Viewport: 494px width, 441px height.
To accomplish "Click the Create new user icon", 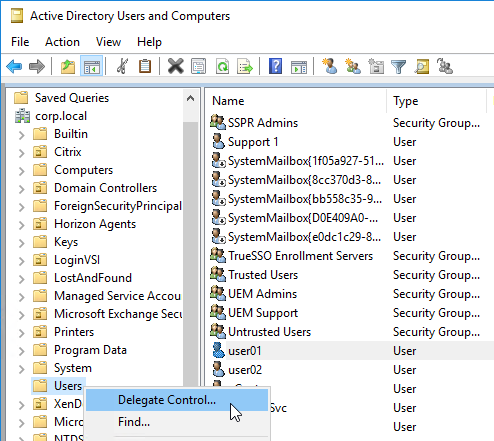I will pyautogui.click(x=329, y=66).
